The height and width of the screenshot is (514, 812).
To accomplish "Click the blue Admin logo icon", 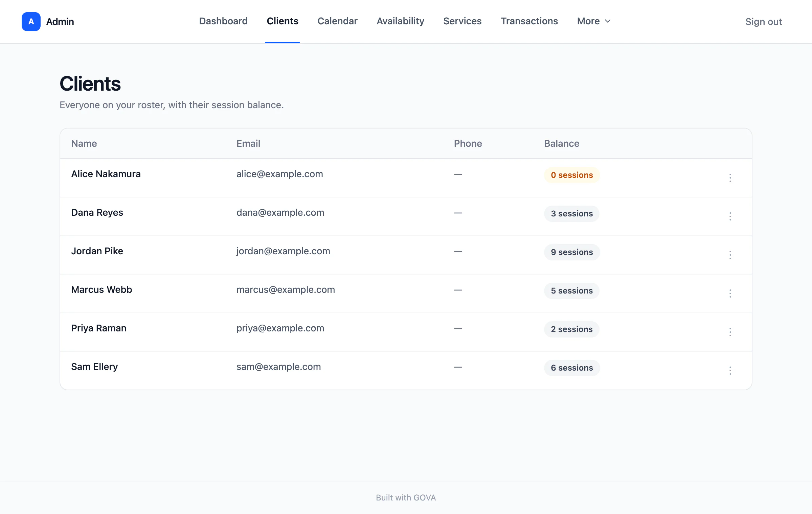I will click(x=31, y=22).
